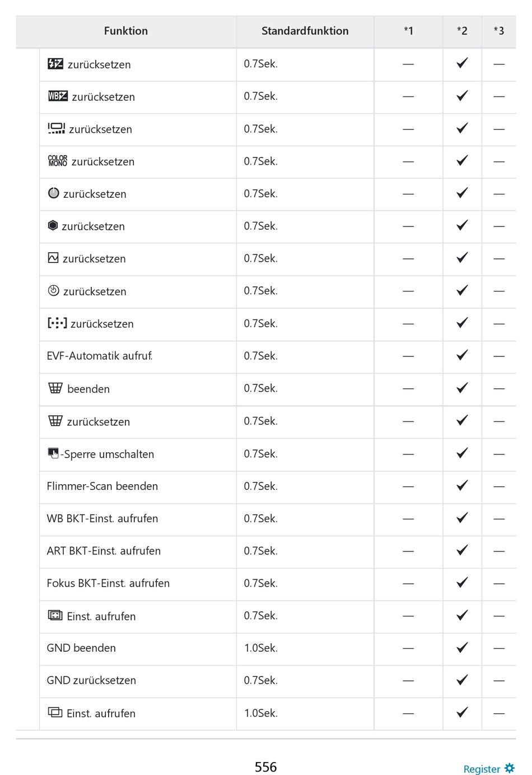Click the tone curve graph icon

tap(53, 258)
